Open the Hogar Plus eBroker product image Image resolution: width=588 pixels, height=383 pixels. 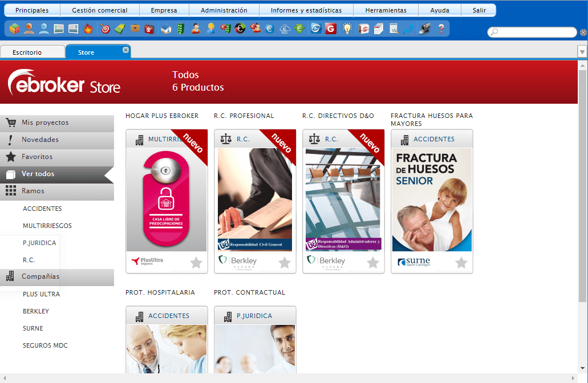click(167, 199)
